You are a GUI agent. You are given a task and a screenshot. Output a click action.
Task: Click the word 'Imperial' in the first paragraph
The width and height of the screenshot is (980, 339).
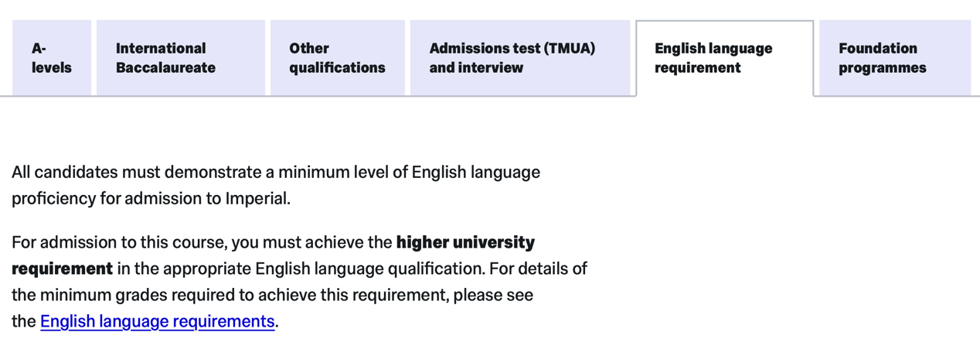click(257, 199)
